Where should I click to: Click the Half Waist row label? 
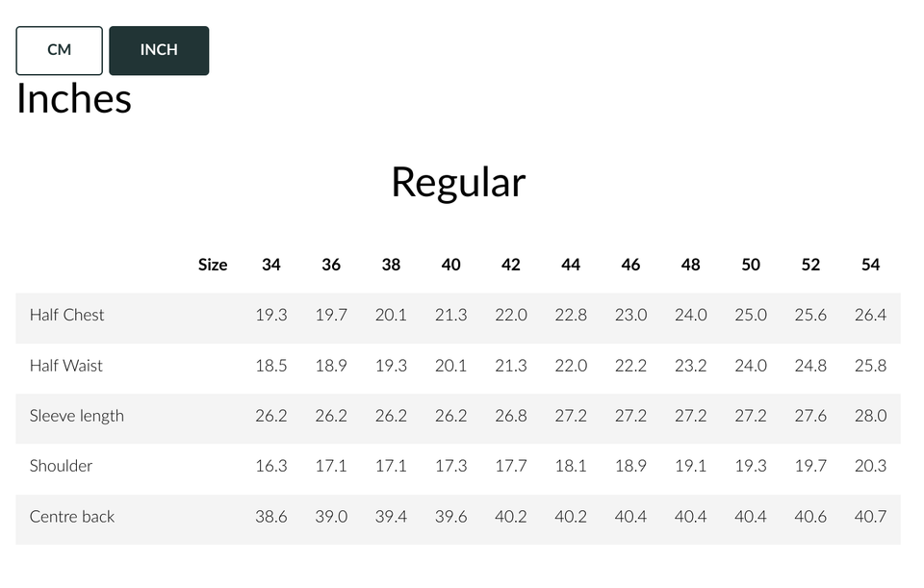coord(66,366)
